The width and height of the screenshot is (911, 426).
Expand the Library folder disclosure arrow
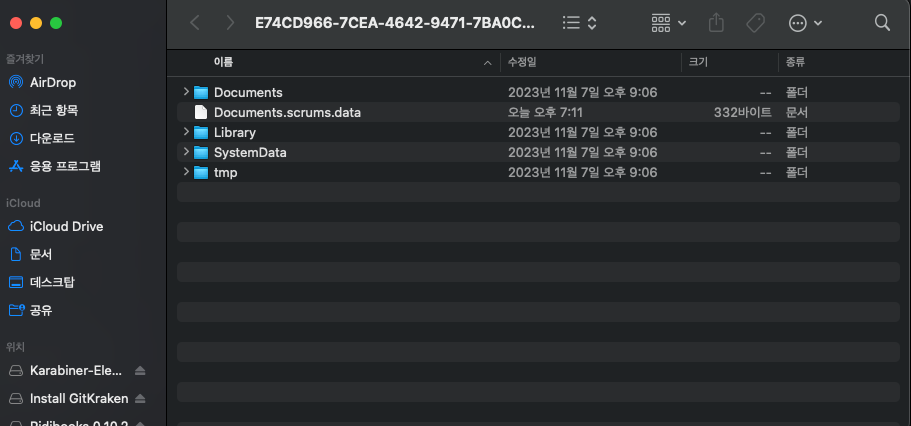click(x=186, y=132)
